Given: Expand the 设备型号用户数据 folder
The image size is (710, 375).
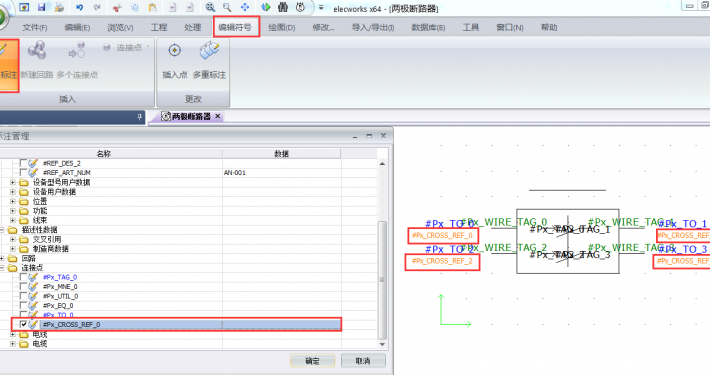Looking at the screenshot, I should 13,182.
